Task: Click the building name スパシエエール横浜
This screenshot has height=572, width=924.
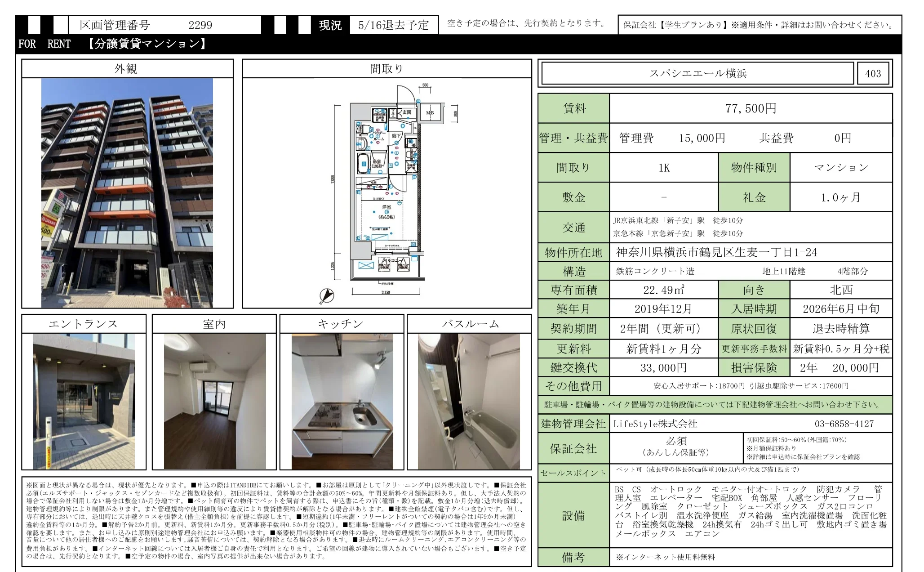Action: pos(697,74)
